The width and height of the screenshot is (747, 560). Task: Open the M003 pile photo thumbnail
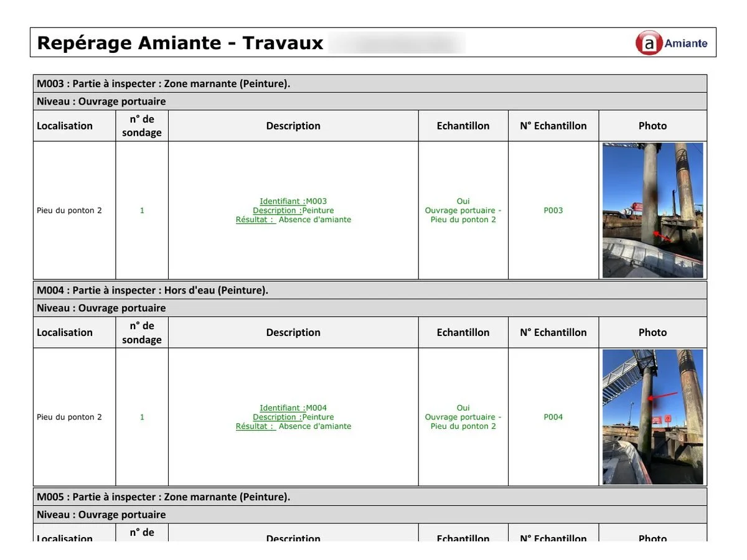pos(653,210)
